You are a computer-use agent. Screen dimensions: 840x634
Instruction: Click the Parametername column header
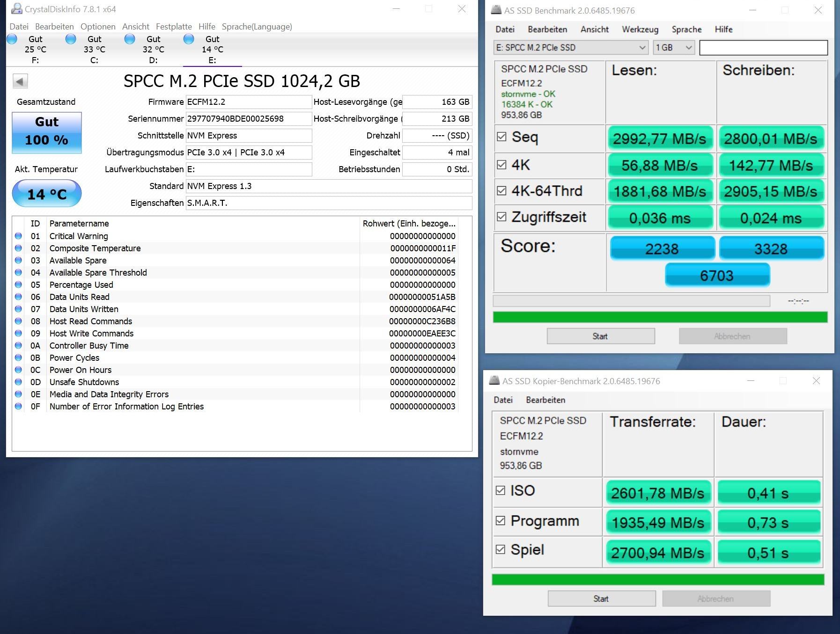point(203,224)
